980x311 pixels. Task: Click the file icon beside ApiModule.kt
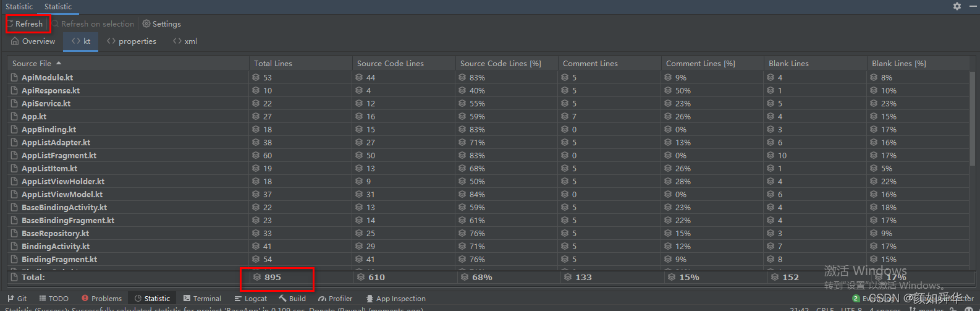click(x=14, y=77)
